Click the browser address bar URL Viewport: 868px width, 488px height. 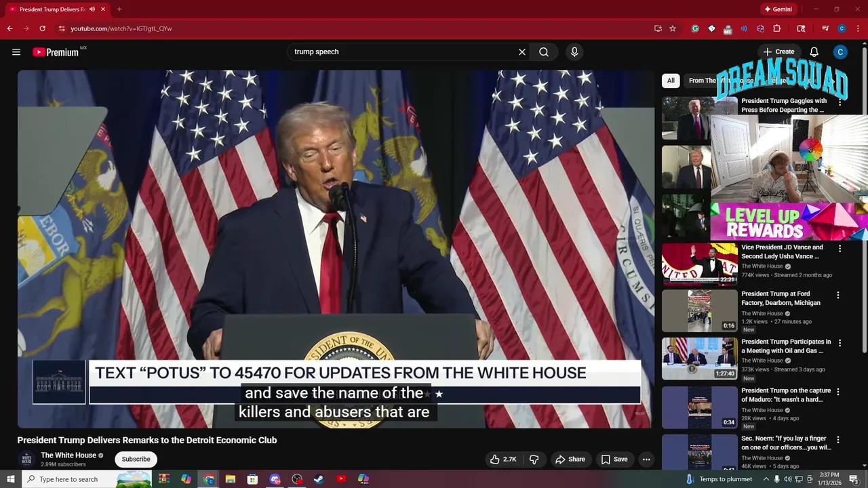tap(121, 28)
